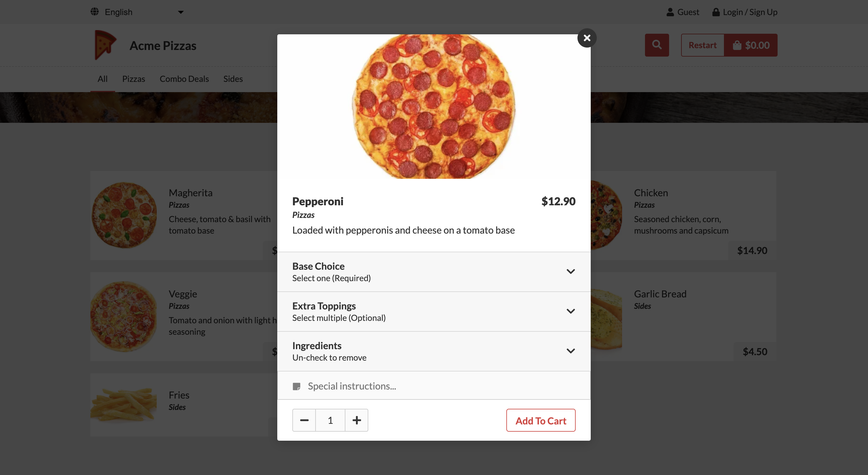The height and width of the screenshot is (475, 868).
Task: Click the globe language icon
Action: point(95,12)
